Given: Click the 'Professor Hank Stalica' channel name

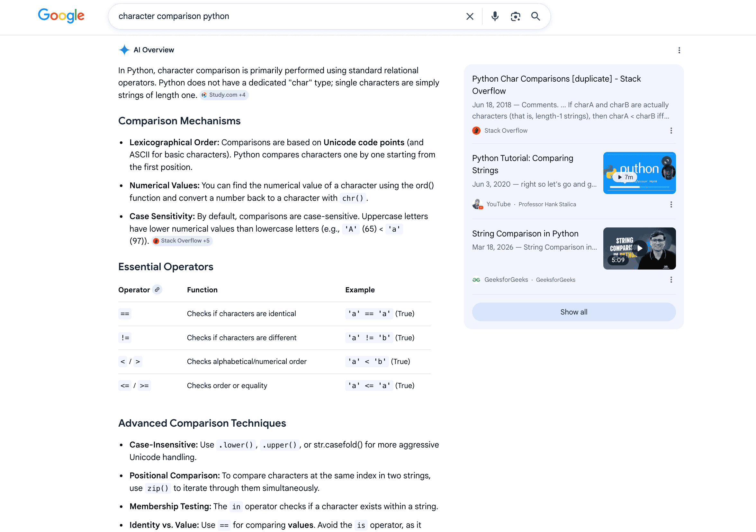Looking at the screenshot, I should click(547, 204).
